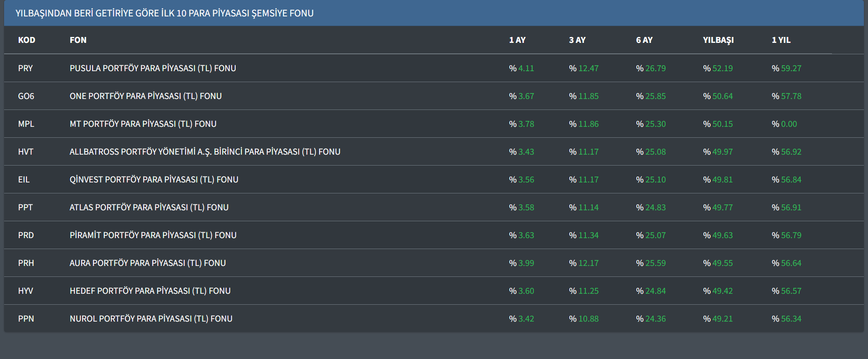The width and height of the screenshot is (868, 359).
Task: Open the Allbatross Portföy Birinci Para Piyasası fund
Action: click(205, 152)
